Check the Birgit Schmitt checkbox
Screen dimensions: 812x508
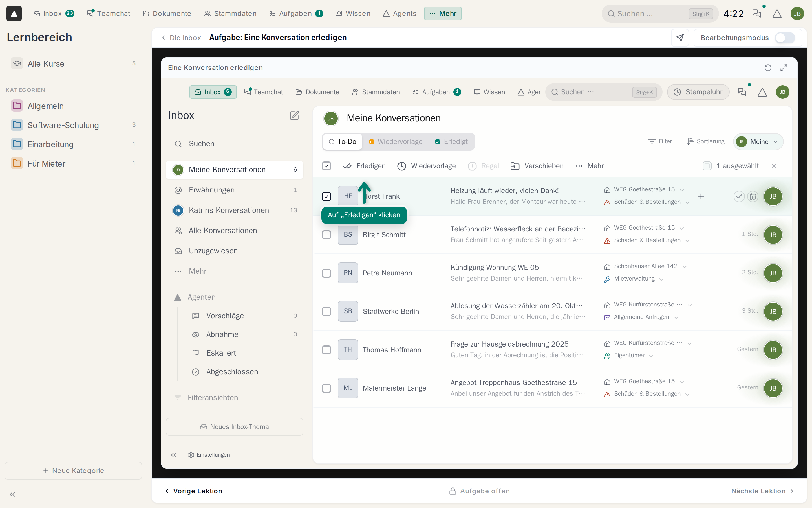click(326, 235)
